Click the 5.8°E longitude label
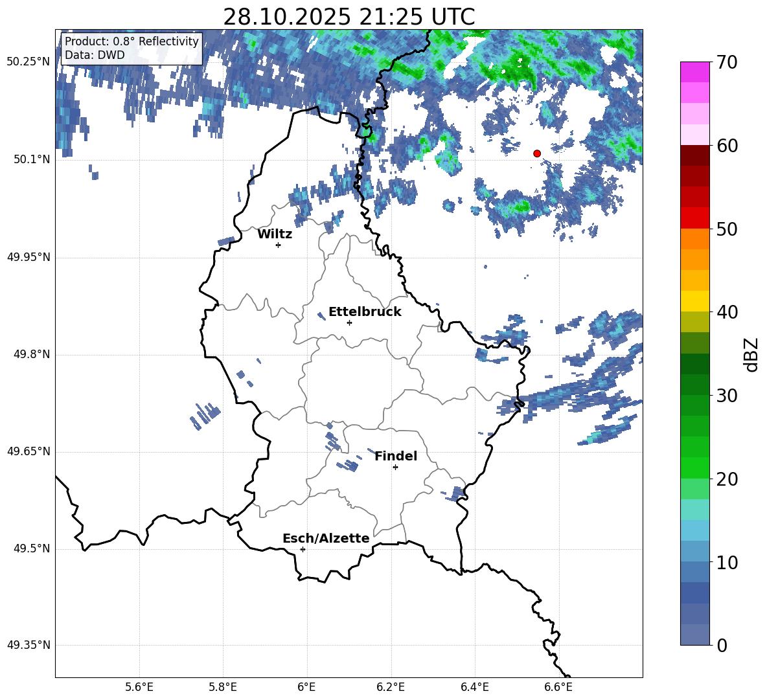767x700 pixels. coord(223,687)
